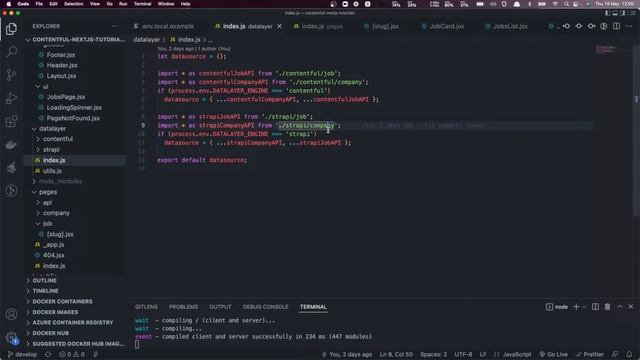Screen dimensions: 640x360
Task: Open the Search view in the activity bar
Action: pyautogui.click(x=11, y=52)
